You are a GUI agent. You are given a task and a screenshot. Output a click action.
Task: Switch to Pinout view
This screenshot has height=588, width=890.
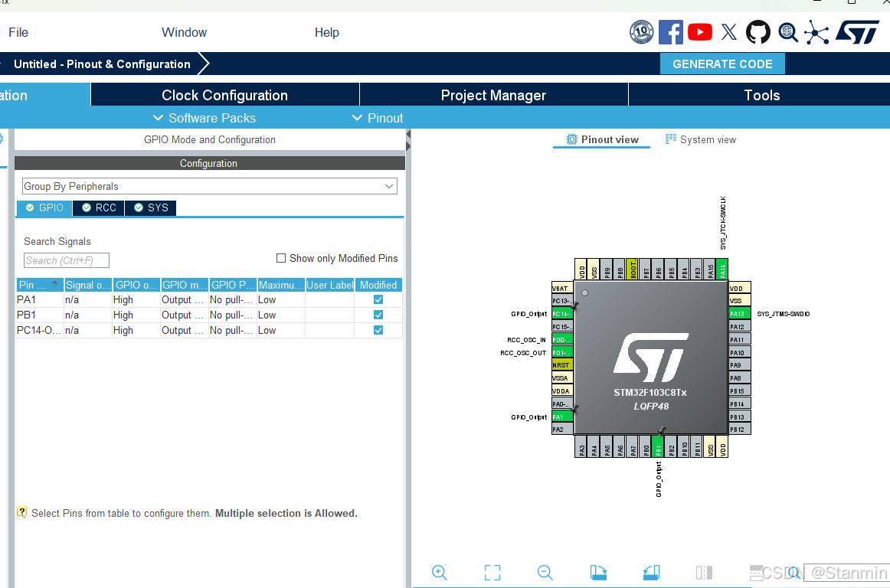click(602, 139)
